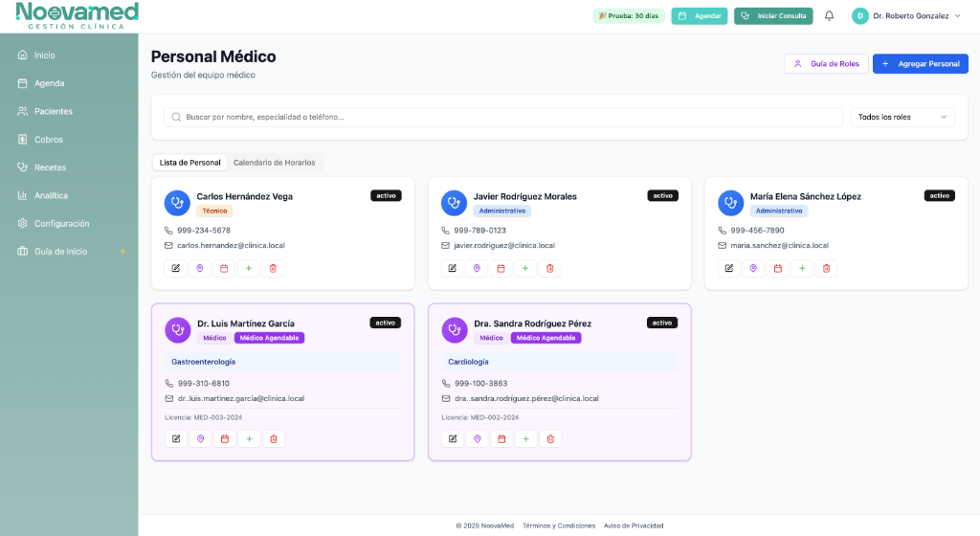This screenshot has height=536, width=980.
Task: Open location pin for Carlos Hernández Vega
Action: point(200,269)
